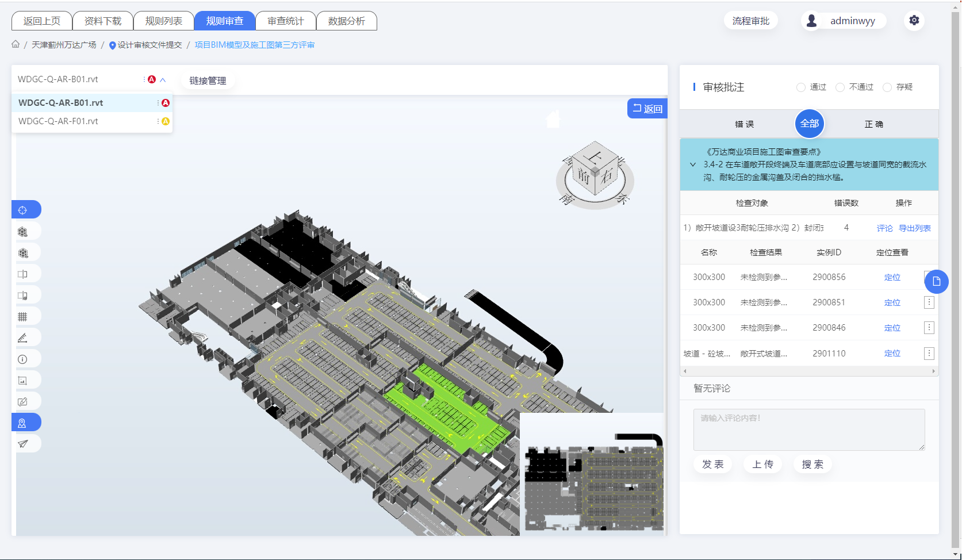Open the info properties icon
The image size is (962, 560).
pos(22,359)
